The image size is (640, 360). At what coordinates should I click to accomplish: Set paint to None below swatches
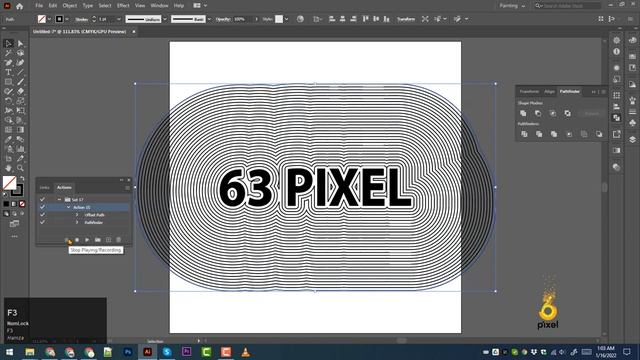(22, 204)
